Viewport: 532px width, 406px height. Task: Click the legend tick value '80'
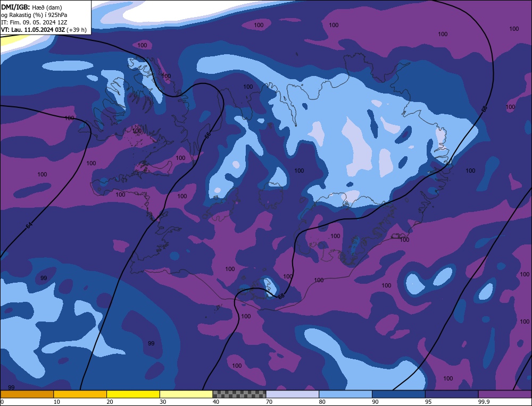point(322,402)
